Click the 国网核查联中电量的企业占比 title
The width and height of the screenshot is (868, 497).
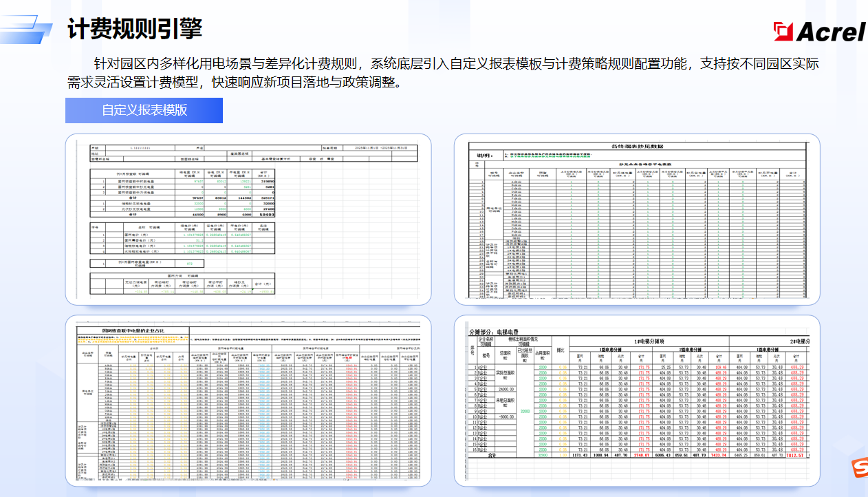point(133,330)
